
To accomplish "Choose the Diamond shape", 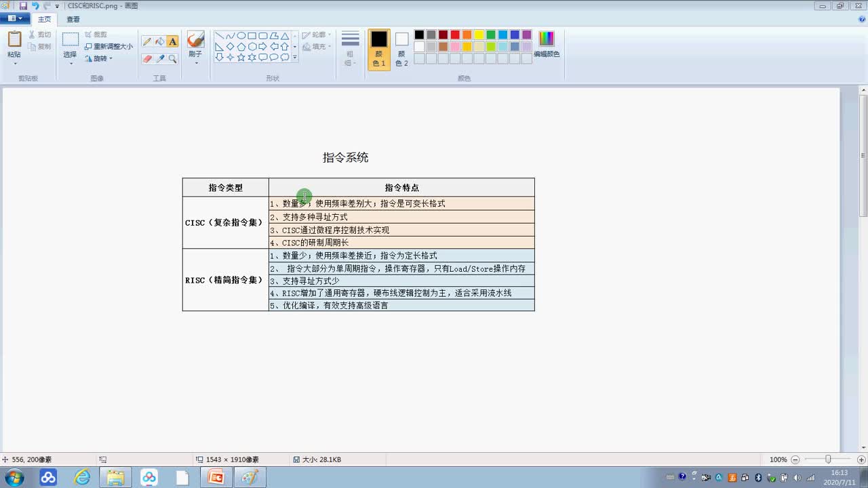I will (x=231, y=47).
